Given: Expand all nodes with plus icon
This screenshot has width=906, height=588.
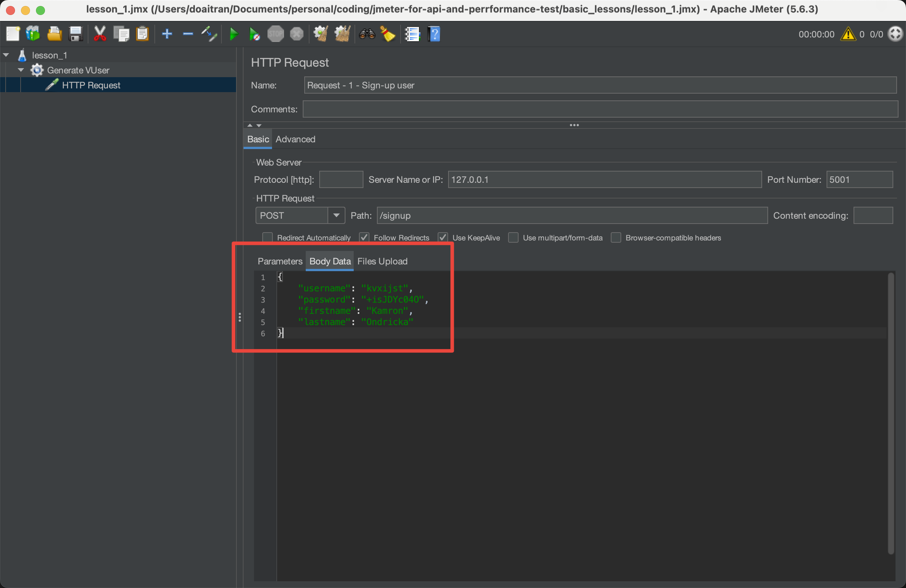Looking at the screenshot, I should pyautogui.click(x=167, y=34).
